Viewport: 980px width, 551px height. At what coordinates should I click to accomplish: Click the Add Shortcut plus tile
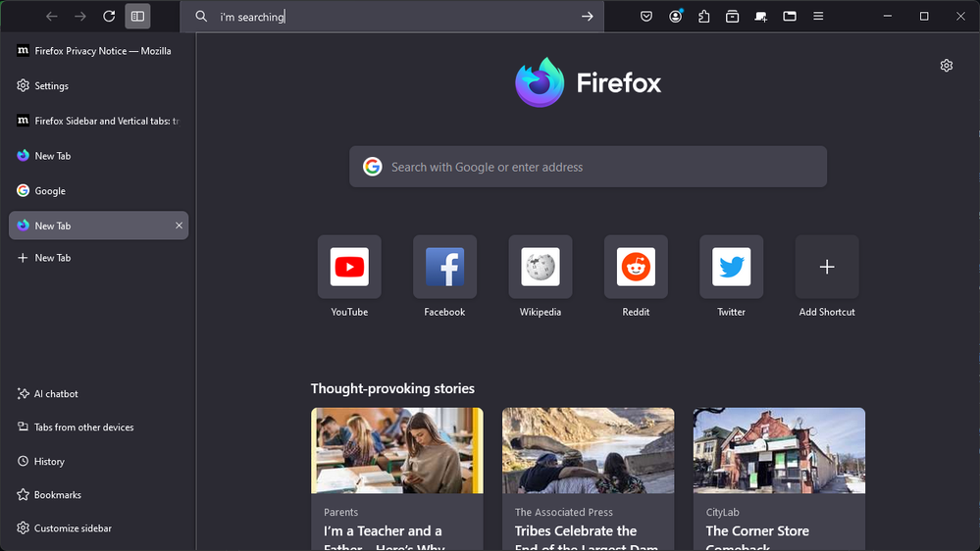[x=827, y=268]
